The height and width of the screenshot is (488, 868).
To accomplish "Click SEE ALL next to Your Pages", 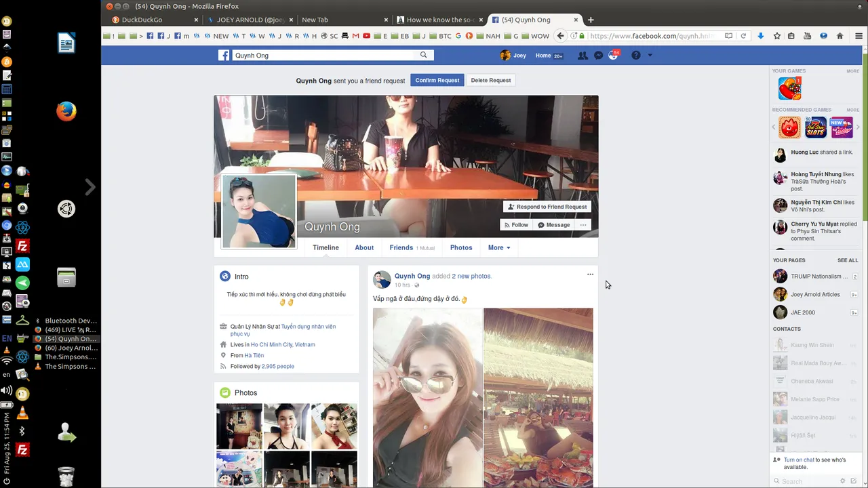I will [848, 260].
